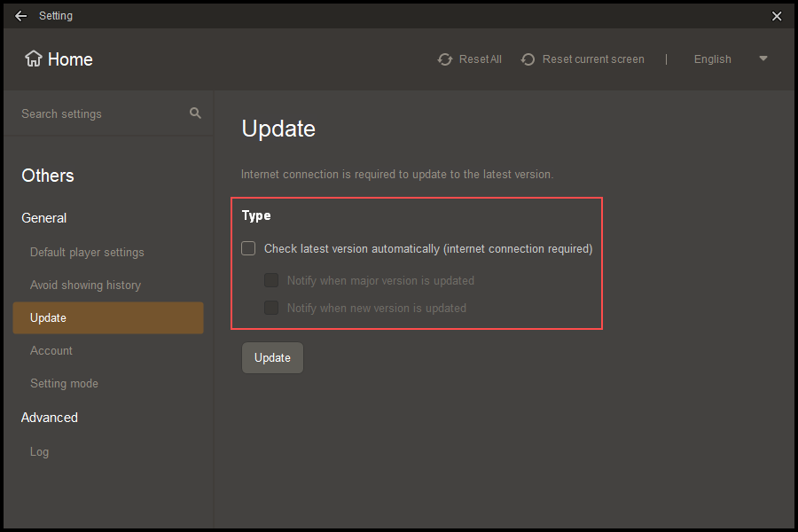
Task: Go to Setting mode
Action: coord(64,383)
